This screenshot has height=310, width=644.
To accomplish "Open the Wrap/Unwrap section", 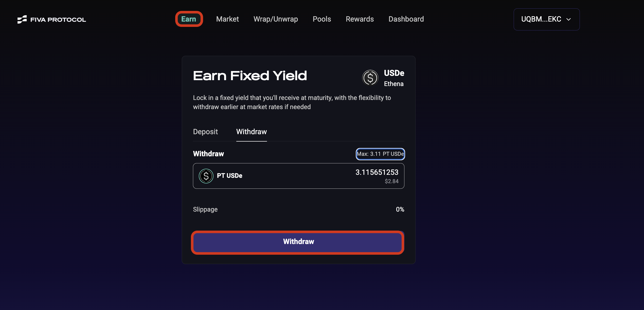I will [276, 19].
